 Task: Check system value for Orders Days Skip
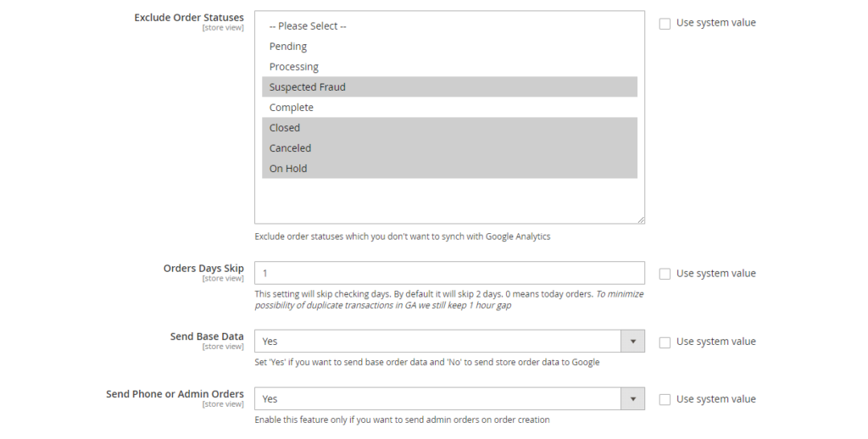(x=665, y=274)
